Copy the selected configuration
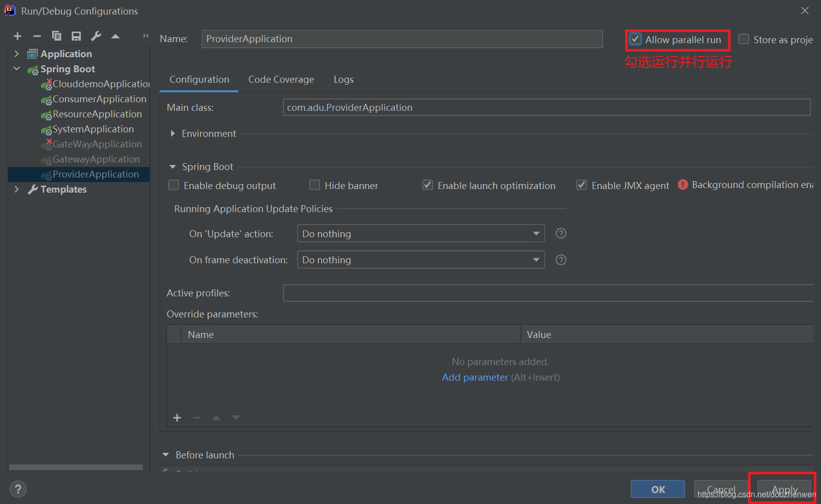The image size is (821, 504). pos(57,36)
